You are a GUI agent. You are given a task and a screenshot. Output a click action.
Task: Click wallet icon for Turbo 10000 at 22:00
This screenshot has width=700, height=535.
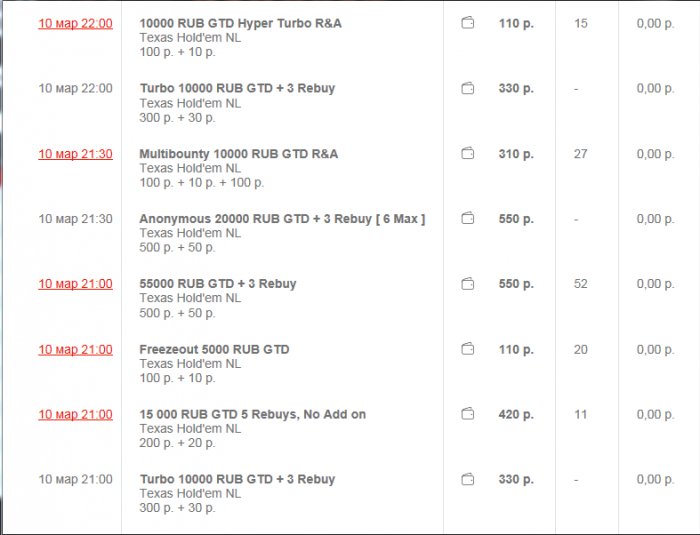tap(467, 89)
